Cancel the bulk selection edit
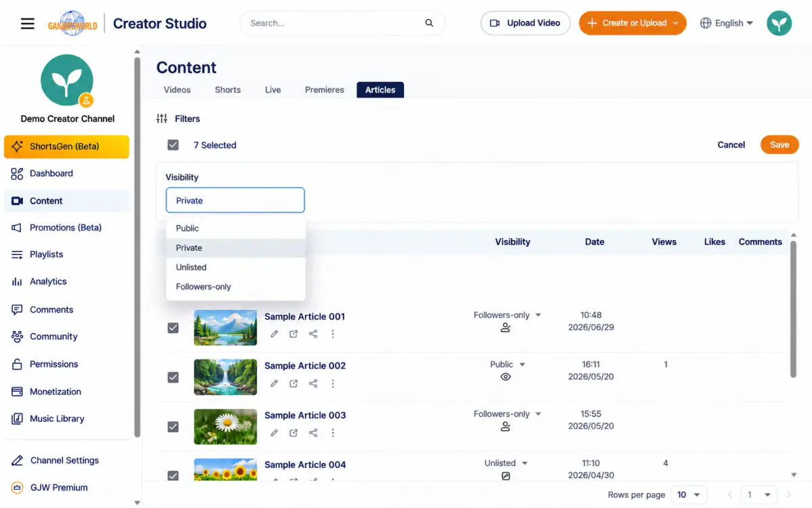This screenshot has width=812, height=508. point(731,145)
